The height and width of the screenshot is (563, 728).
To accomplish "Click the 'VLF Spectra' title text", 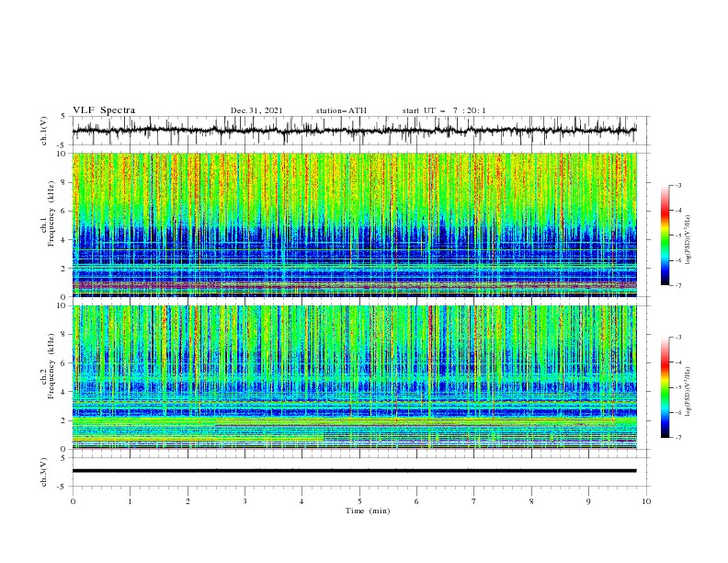I will coord(104,110).
